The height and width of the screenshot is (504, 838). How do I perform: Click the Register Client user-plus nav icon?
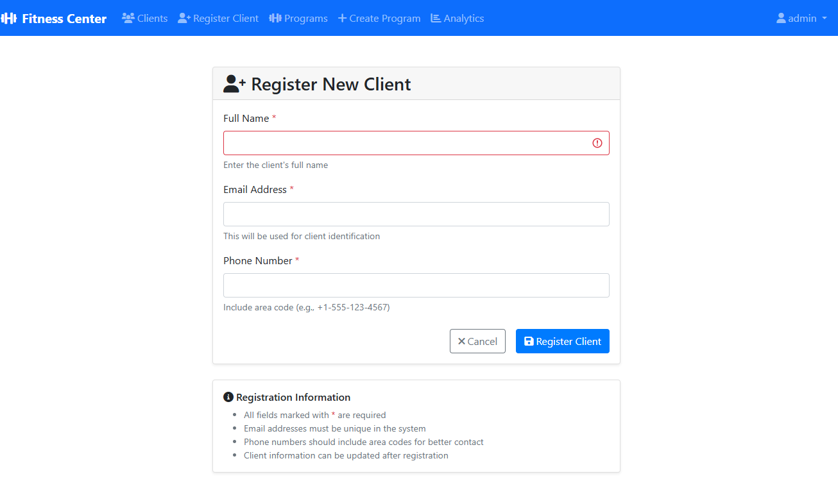coord(184,19)
